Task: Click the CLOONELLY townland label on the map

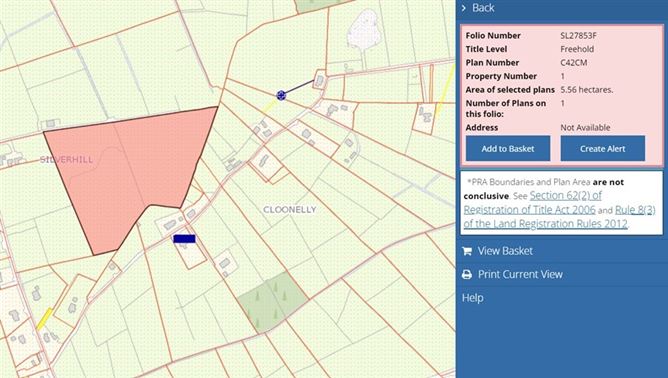Action: pyautogui.click(x=290, y=210)
